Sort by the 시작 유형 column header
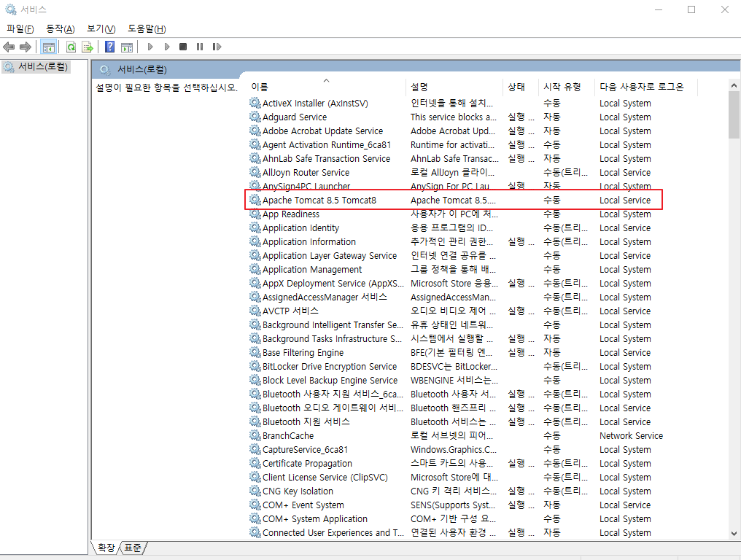This screenshot has width=741, height=560. coord(567,87)
